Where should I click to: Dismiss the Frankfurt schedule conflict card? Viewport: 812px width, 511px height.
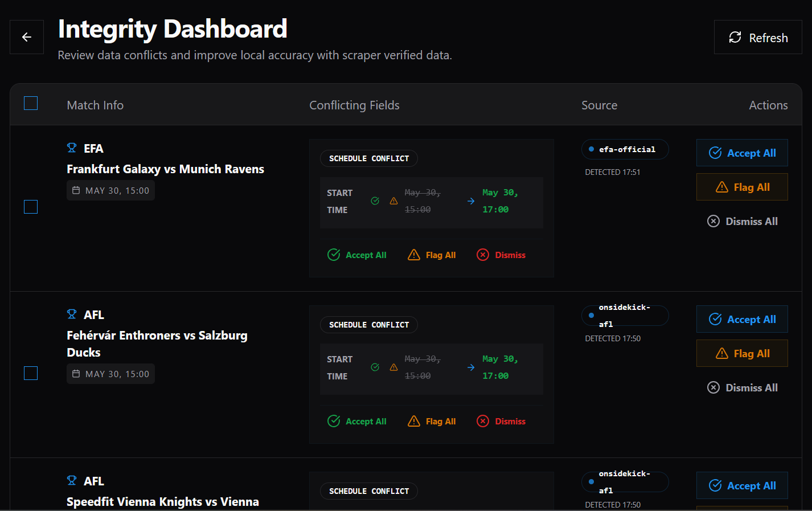[x=501, y=255]
